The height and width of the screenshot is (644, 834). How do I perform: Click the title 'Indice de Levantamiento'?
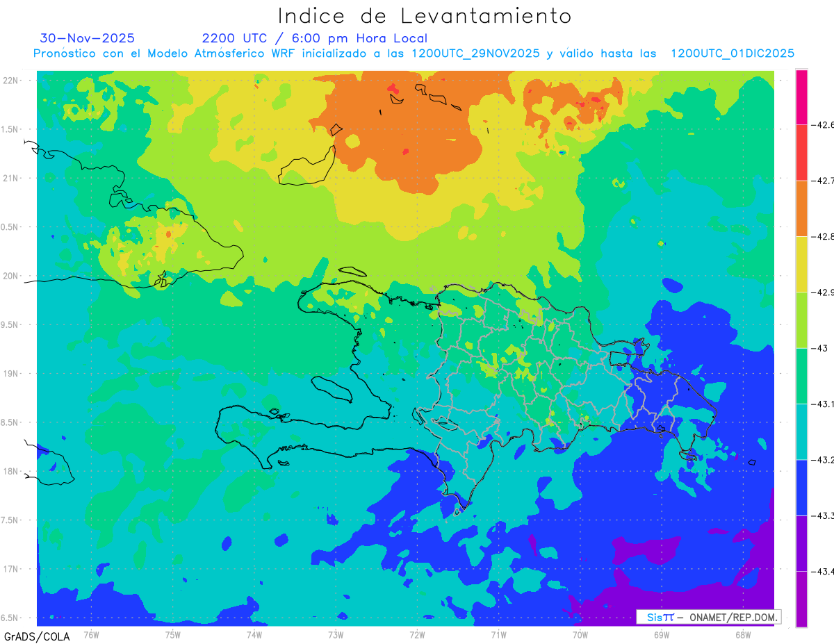point(425,15)
